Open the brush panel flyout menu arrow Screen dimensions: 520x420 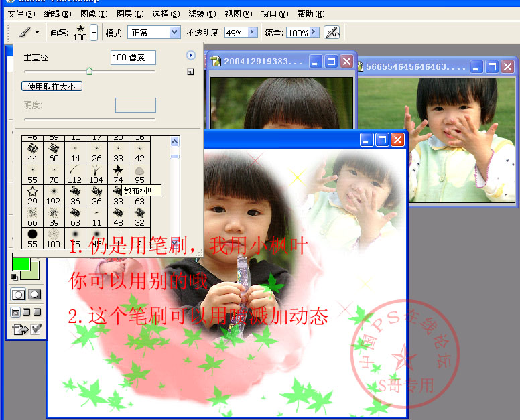click(x=191, y=56)
